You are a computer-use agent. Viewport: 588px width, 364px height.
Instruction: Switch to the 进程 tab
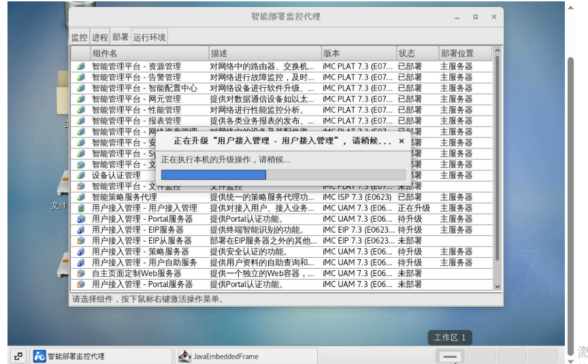(100, 37)
